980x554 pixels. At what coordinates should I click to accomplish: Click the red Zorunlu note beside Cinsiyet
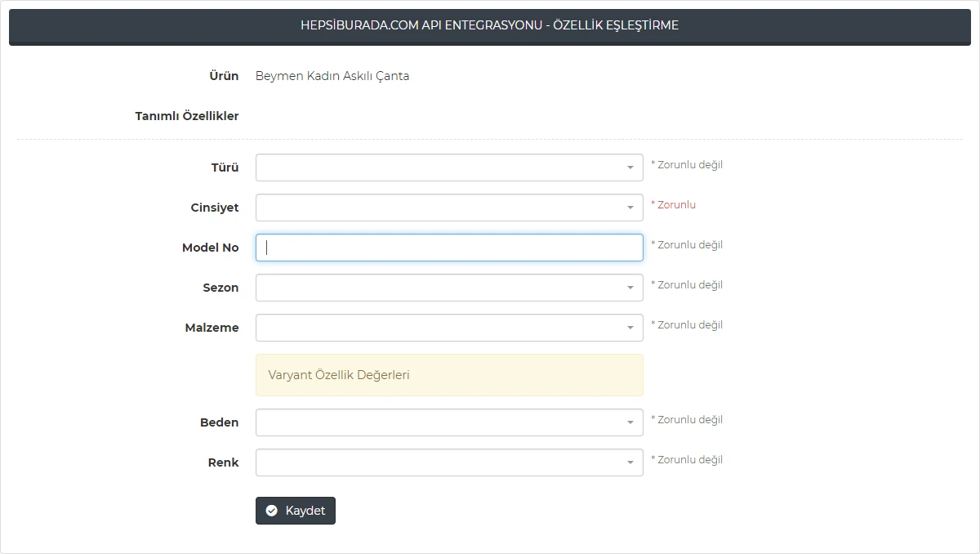(x=673, y=205)
